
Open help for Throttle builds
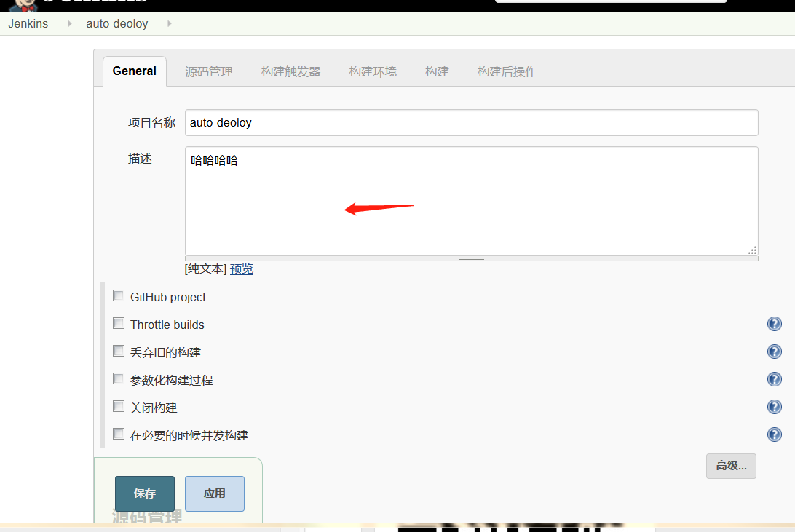774,324
